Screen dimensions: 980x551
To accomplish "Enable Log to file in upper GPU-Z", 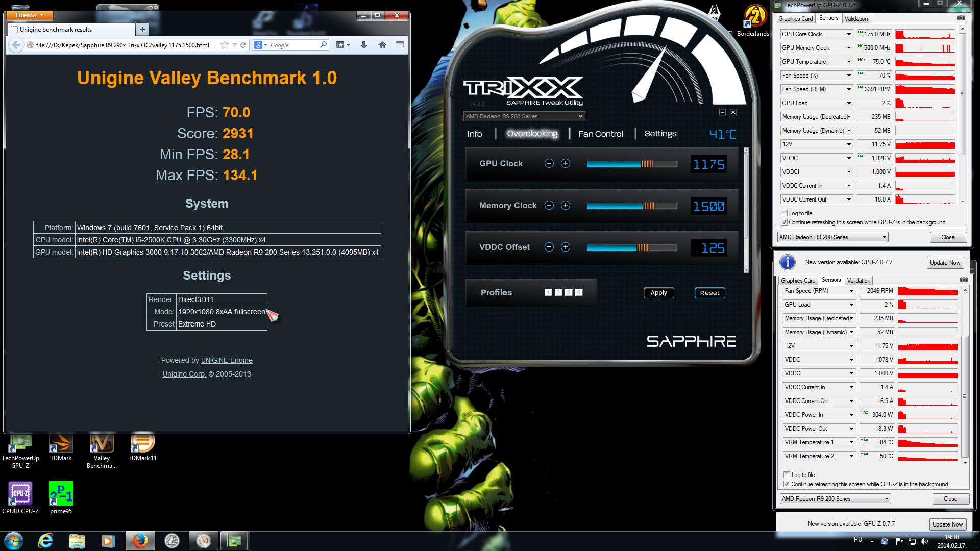I will [x=785, y=213].
